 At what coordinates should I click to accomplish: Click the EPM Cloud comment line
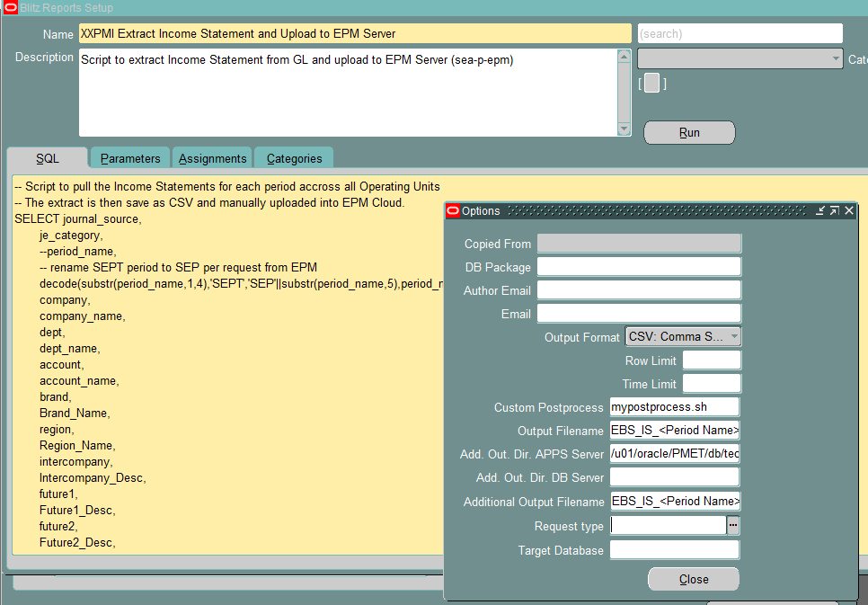[209, 203]
